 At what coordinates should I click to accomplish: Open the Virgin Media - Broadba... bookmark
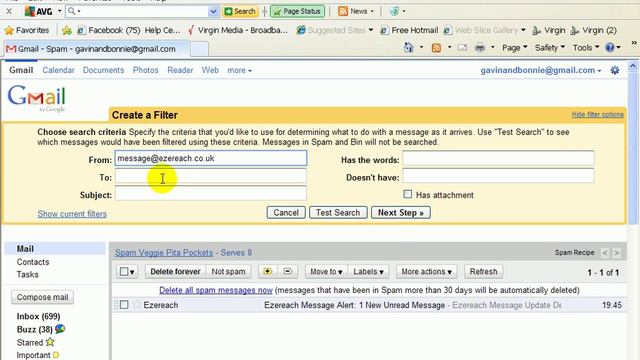coord(238,30)
